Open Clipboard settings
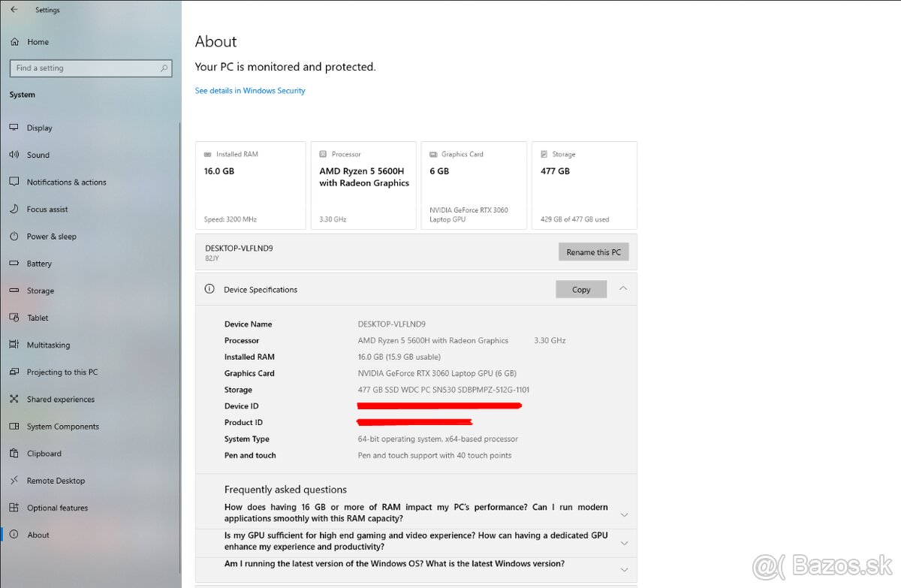This screenshot has height=588, width=901. tap(42, 453)
